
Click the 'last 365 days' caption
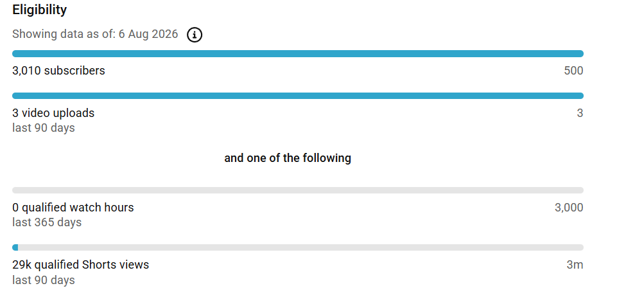[x=47, y=222]
